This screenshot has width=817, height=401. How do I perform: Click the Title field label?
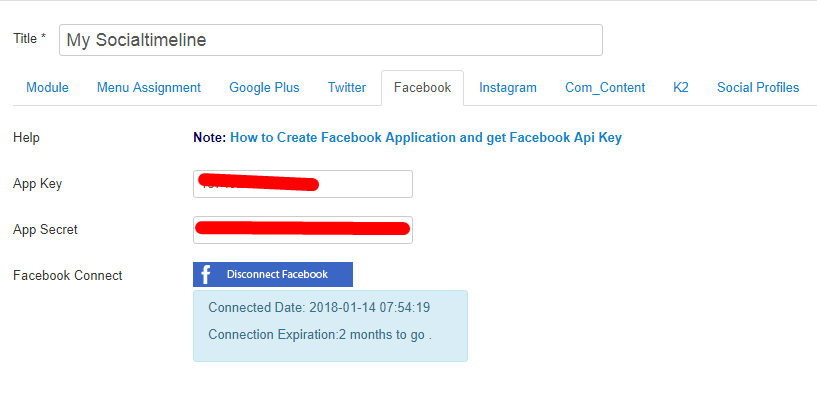pyautogui.click(x=29, y=39)
